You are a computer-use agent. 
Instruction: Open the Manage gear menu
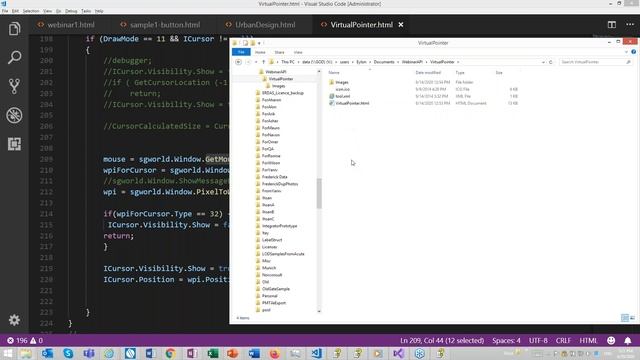click(x=14, y=320)
